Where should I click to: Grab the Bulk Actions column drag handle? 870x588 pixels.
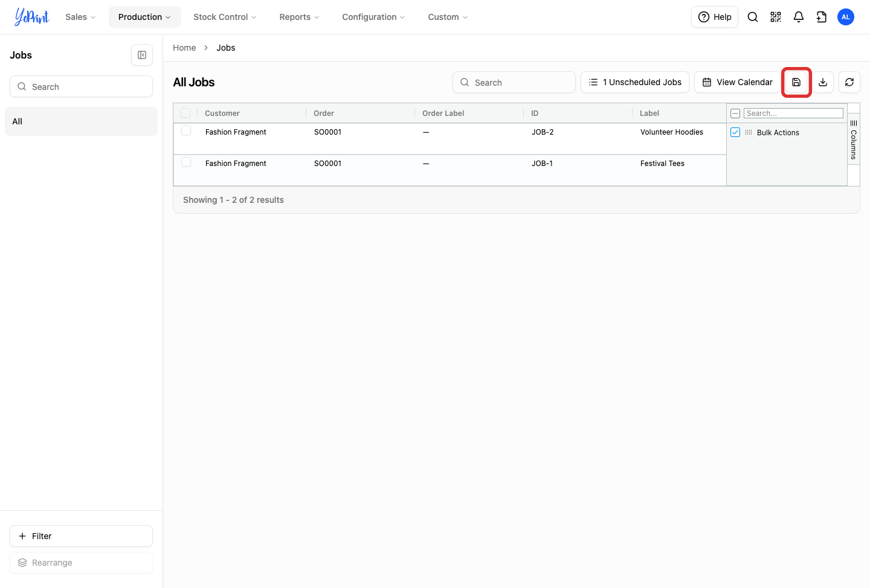tap(749, 132)
